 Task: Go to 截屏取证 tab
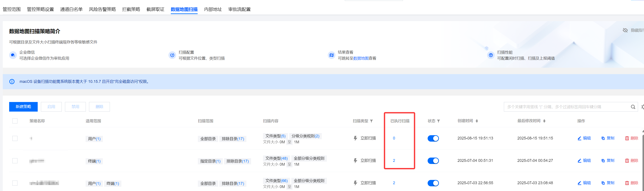point(155,9)
